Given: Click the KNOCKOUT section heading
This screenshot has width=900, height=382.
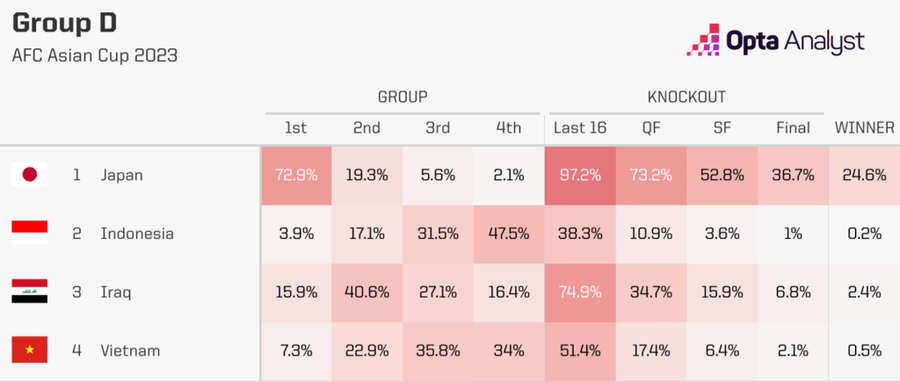Looking at the screenshot, I should 686,97.
